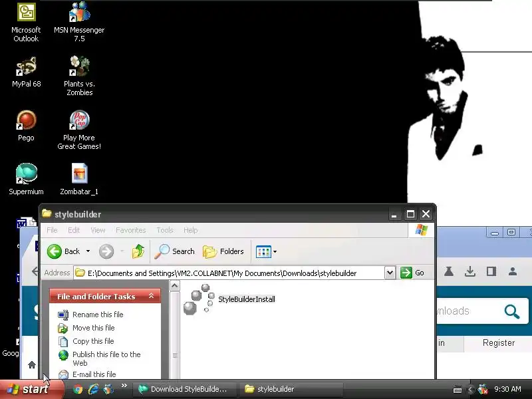Click Move this file link
The image size is (532, 399).
click(x=93, y=328)
